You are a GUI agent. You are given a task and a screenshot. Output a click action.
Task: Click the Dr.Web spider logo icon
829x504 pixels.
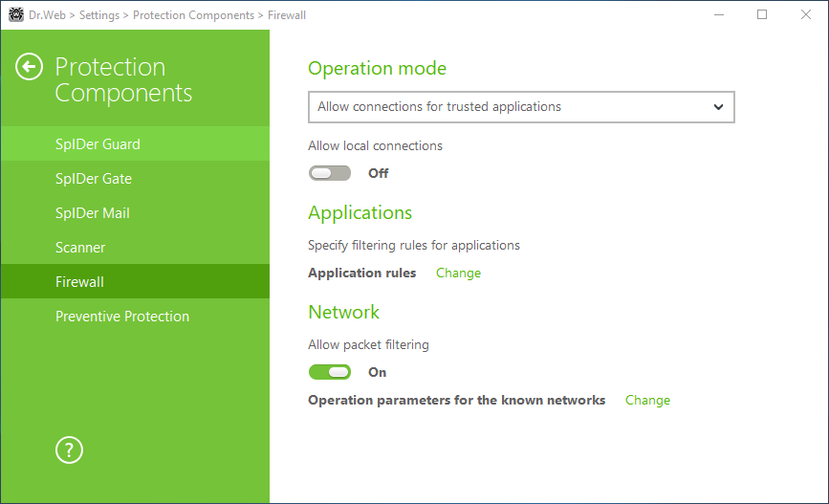pos(16,14)
